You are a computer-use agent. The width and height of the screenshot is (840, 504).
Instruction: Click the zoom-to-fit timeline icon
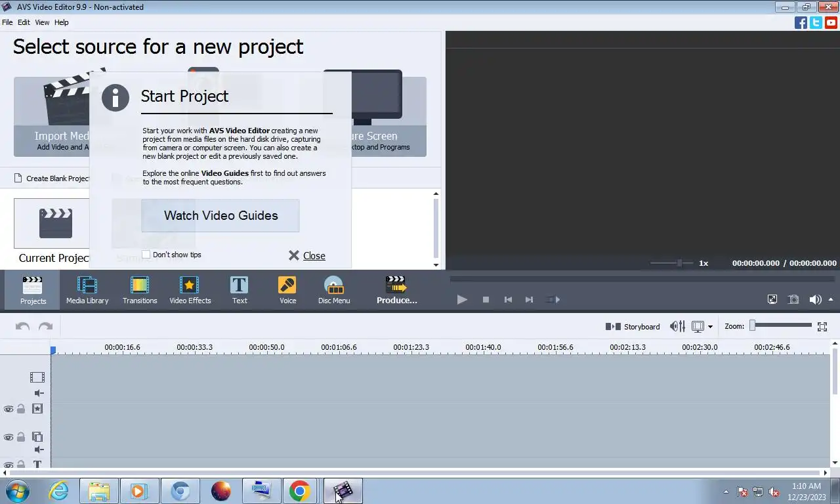click(822, 326)
